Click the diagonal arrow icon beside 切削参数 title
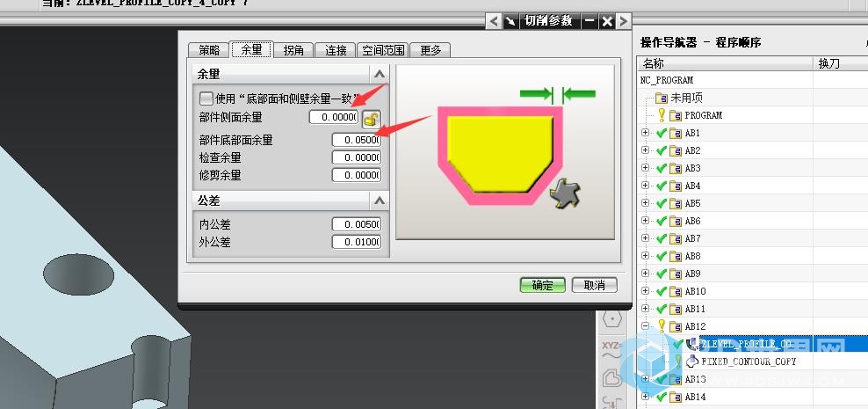The height and width of the screenshot is (409, 868). pos(510,22)
